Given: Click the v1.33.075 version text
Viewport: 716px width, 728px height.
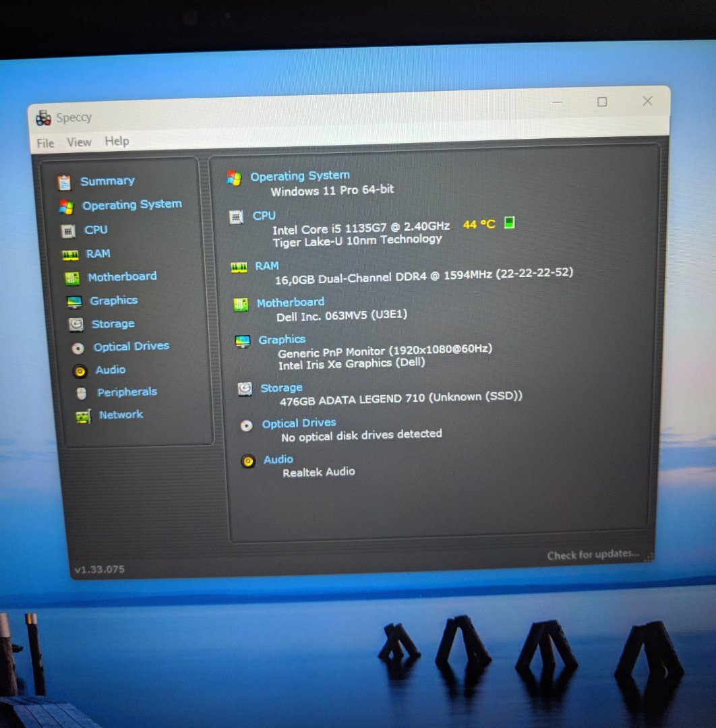Looking at the screenshot, I should tap(99, 569).
